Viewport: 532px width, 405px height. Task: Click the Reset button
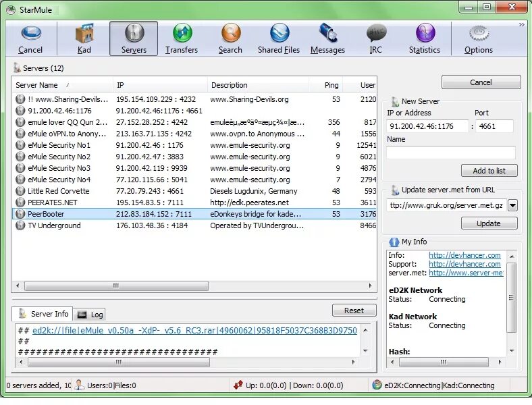pyautogui.click(x=354, y=310)
